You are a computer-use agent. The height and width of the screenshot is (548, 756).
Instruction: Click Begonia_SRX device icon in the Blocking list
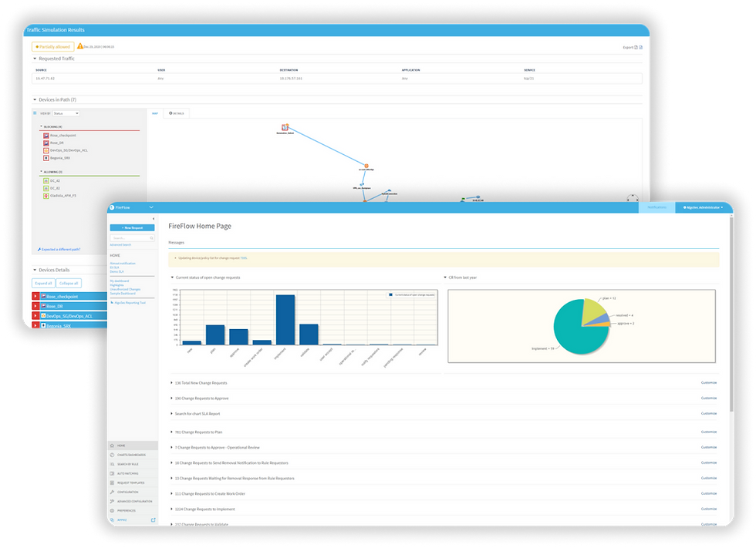coord(46,158)
